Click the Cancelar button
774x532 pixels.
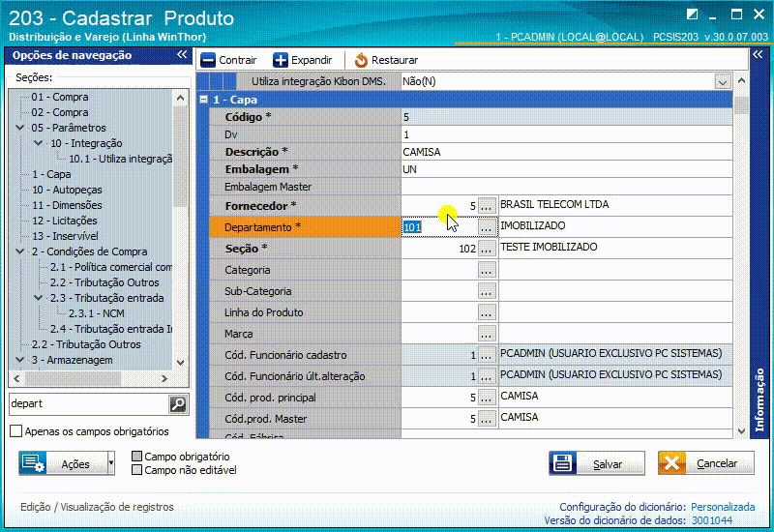tap(706, 463)
